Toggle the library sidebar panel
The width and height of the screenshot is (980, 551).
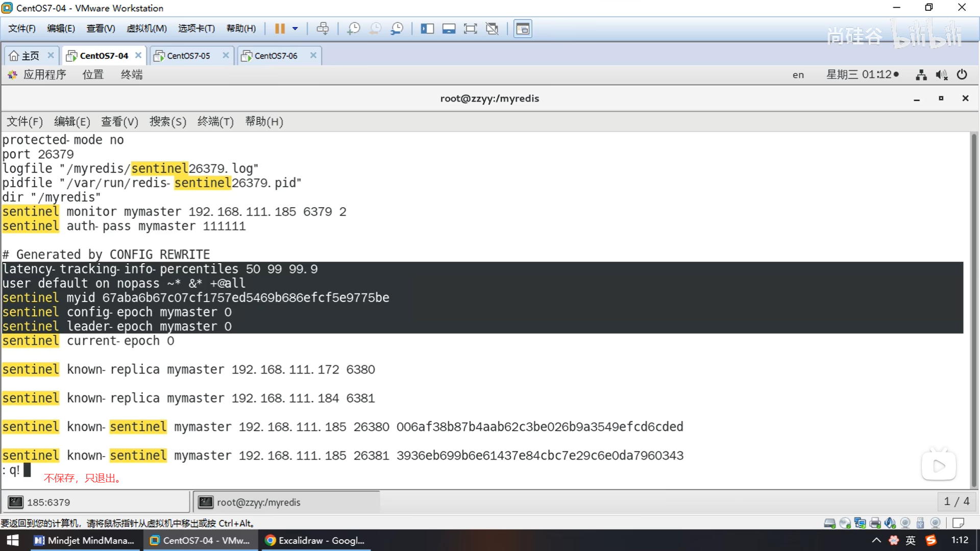pos(427,29)
